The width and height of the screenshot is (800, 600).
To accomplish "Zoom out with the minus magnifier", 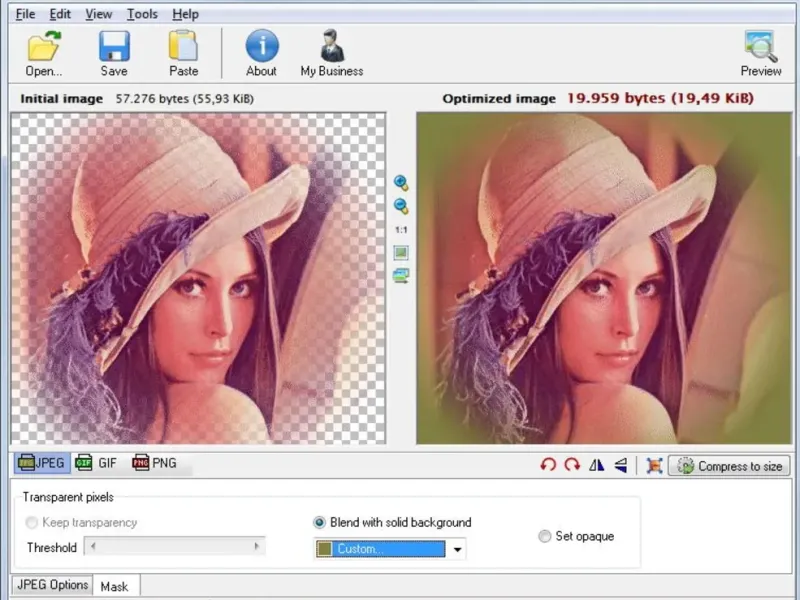I will coord(401,206).
